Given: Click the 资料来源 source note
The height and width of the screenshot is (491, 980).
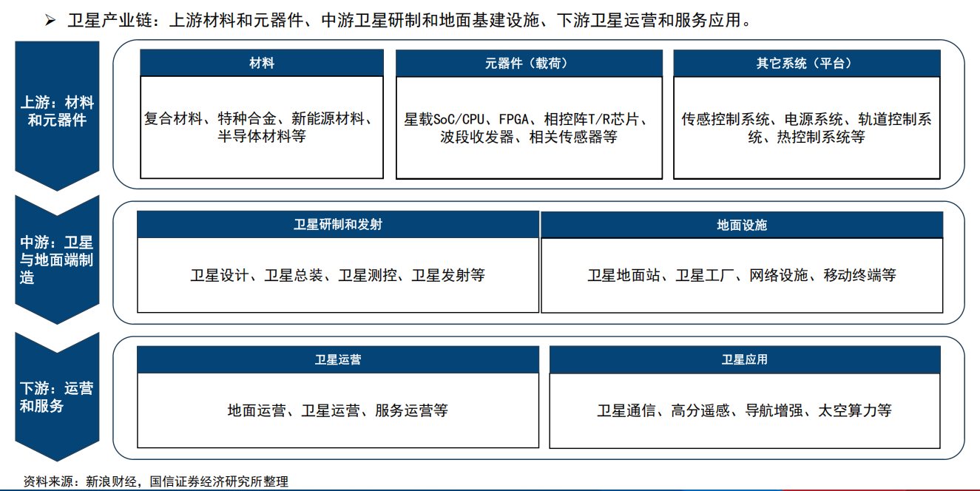Looking at the screenshot, I should (155, 482).
